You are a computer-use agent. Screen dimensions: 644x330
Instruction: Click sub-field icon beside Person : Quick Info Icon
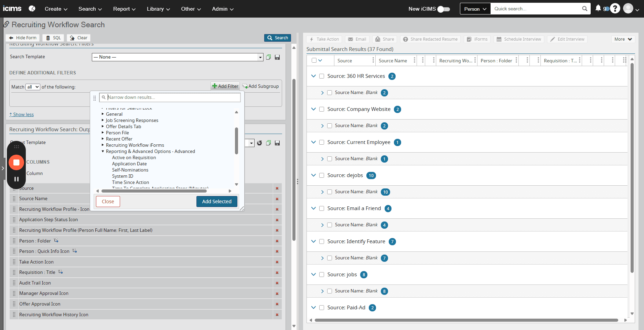(75, 251)
